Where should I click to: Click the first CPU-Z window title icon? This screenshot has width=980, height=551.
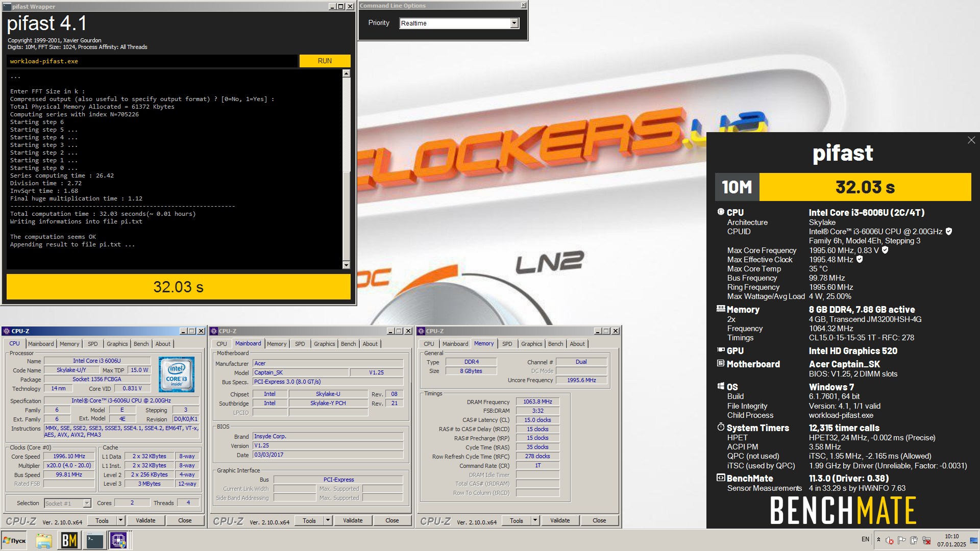click(7, 331)
